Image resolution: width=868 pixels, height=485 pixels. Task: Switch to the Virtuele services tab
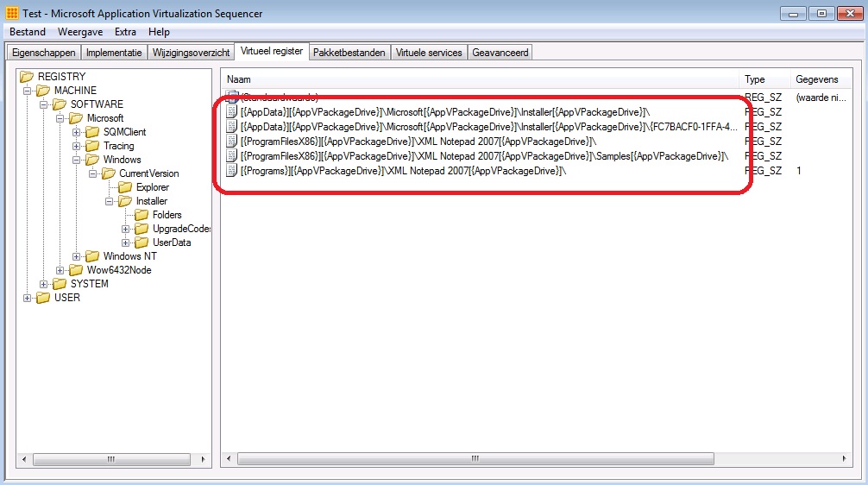429,53
